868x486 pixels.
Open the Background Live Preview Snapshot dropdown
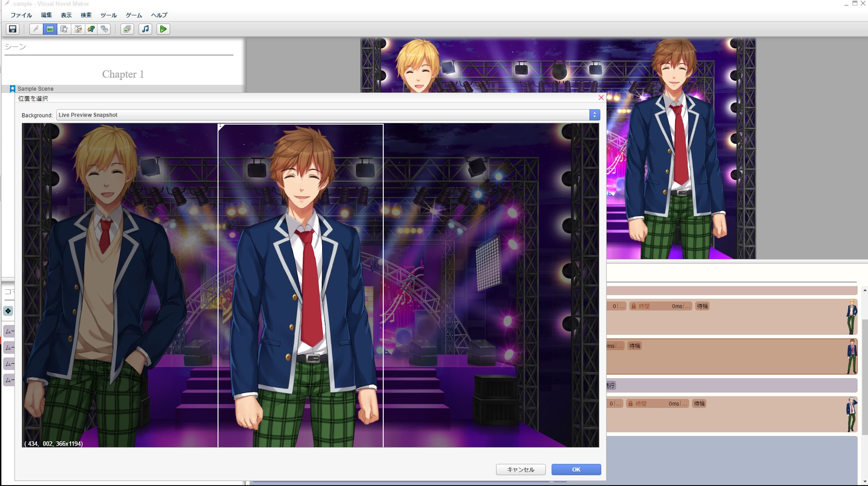(x=328, y=115)
